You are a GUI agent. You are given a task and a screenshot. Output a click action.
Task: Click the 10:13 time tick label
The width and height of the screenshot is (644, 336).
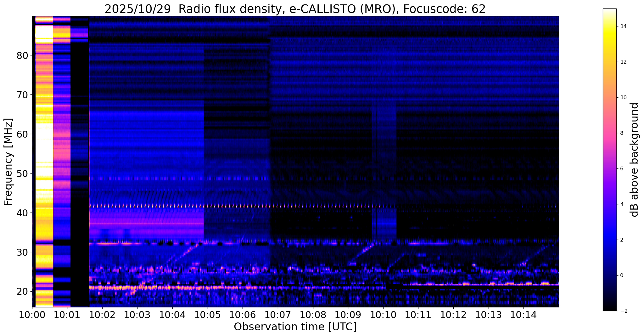(x=489, y=315)
